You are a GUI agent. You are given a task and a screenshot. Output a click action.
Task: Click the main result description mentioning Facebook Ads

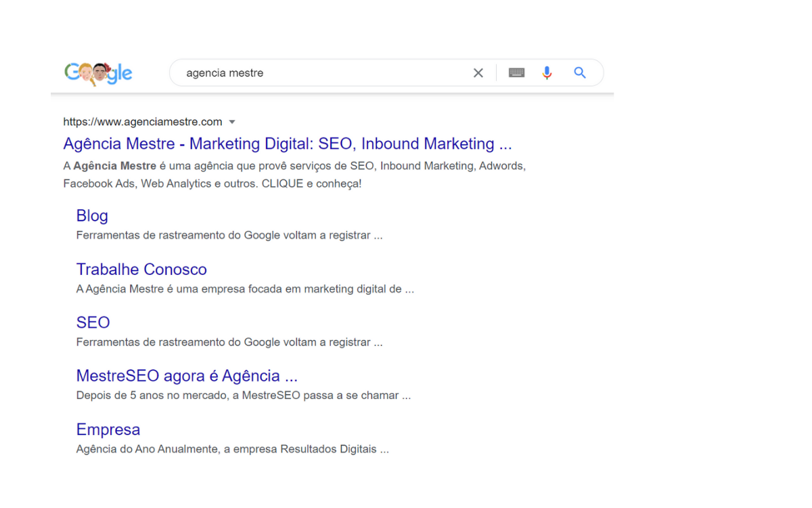pyautogui.click(x=294, y=175)
